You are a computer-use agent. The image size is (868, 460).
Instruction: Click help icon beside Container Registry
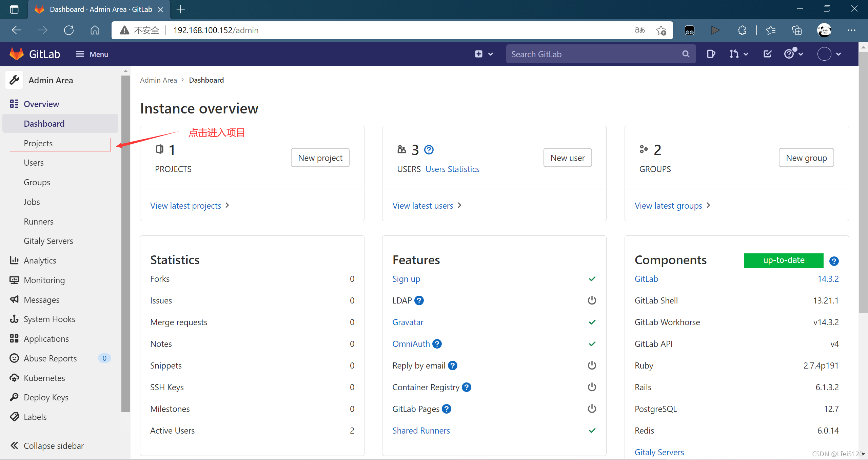(x=467, y=387)
